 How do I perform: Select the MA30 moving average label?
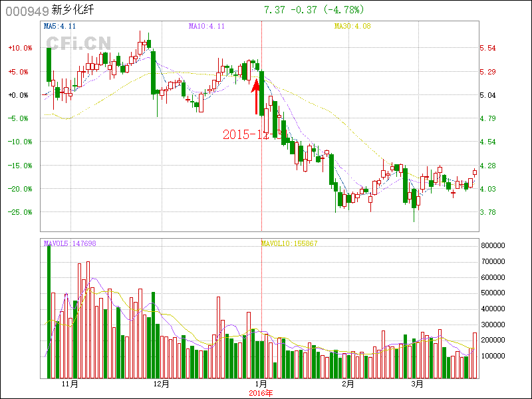(x=352, y=27)
